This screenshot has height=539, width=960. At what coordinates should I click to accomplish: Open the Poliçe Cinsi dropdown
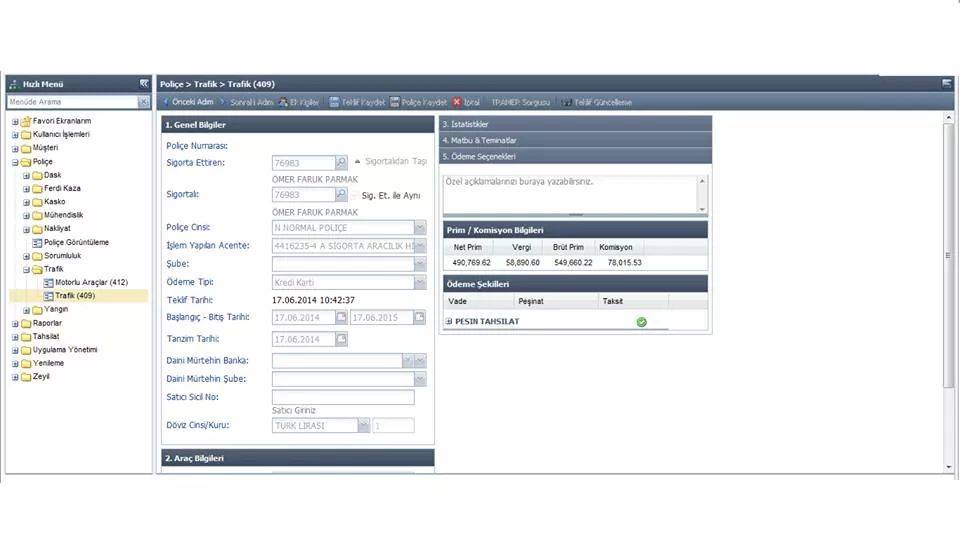(x=420, y=227)
